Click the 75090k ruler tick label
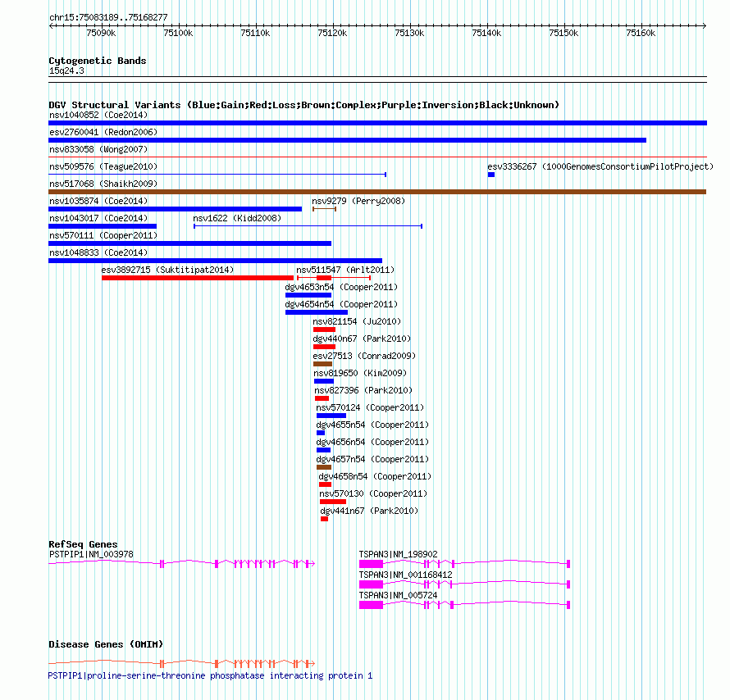 coord(101,33)
